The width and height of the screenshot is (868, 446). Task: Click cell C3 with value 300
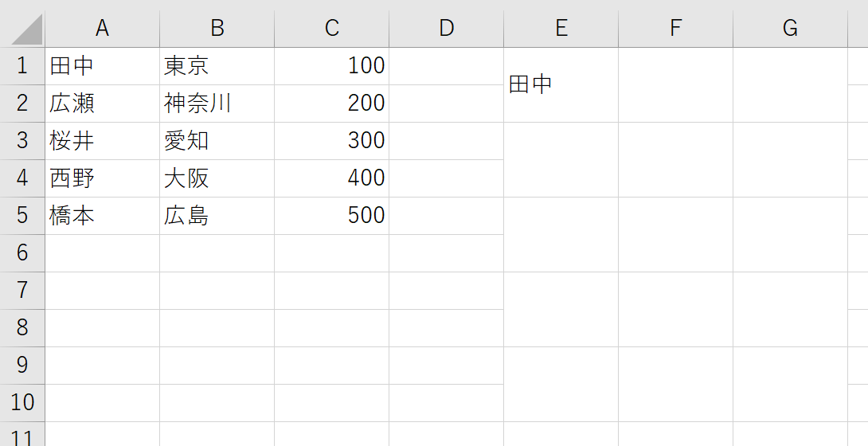tap(331, 140)
